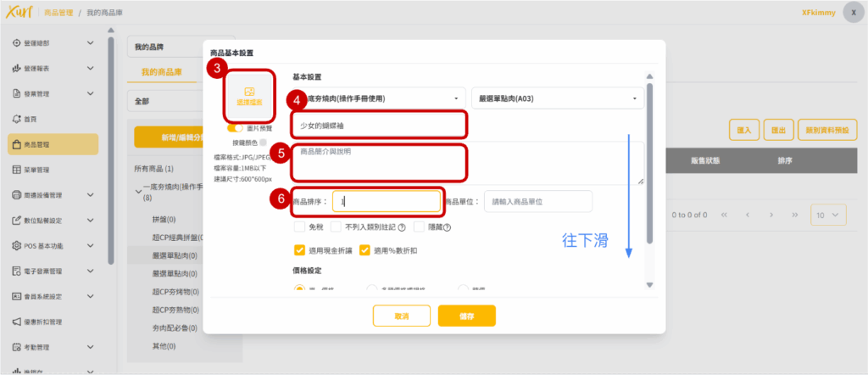The width and height of the screenshot is (868, 375).
Task: Click the help icon next to 隱藏
Action: (x=446, y=227)
